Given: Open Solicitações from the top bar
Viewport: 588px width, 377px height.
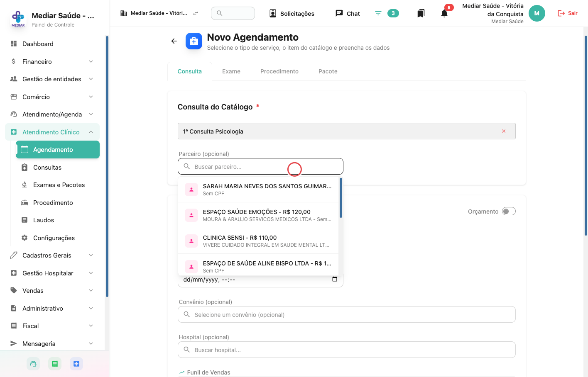Looking at the screenshot, I should (292, 14).
